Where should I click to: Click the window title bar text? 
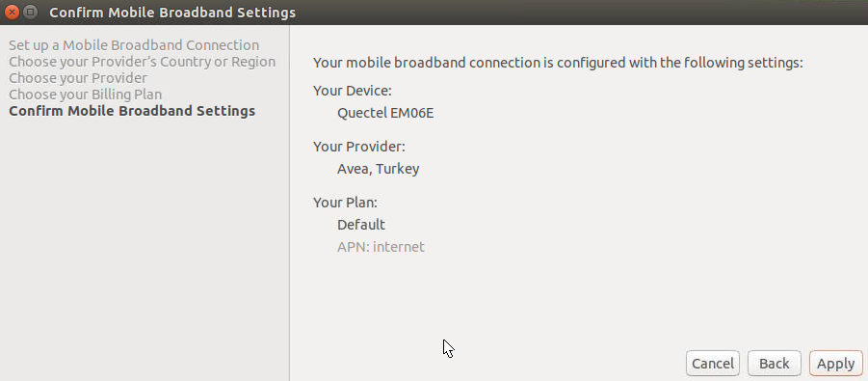(x=172, y=13)
